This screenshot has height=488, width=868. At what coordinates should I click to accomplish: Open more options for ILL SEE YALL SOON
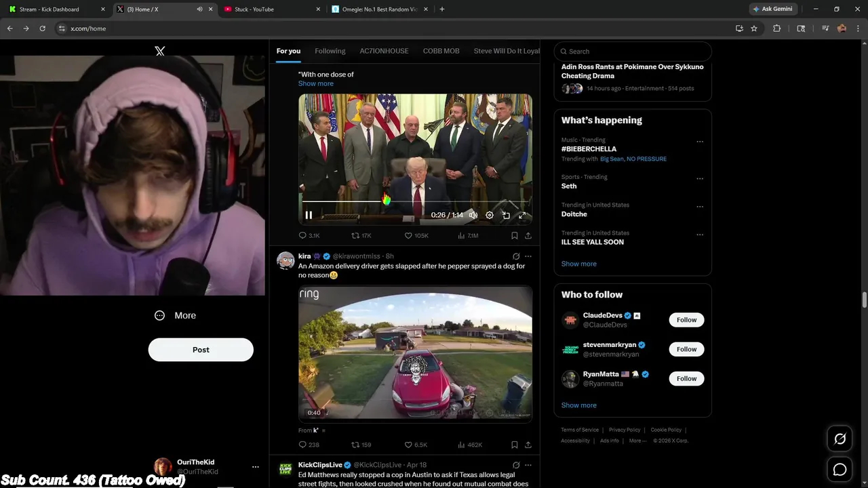pyautogui.click(x=700, y=235)
